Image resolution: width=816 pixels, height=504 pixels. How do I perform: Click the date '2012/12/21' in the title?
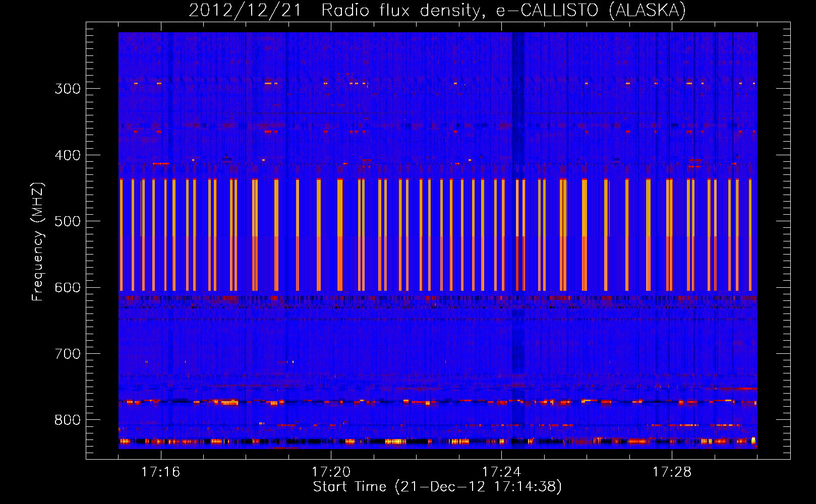[x=245, y=11]
